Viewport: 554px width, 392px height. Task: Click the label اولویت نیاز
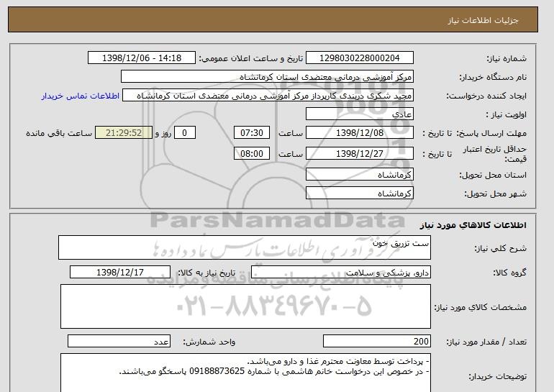506,114
